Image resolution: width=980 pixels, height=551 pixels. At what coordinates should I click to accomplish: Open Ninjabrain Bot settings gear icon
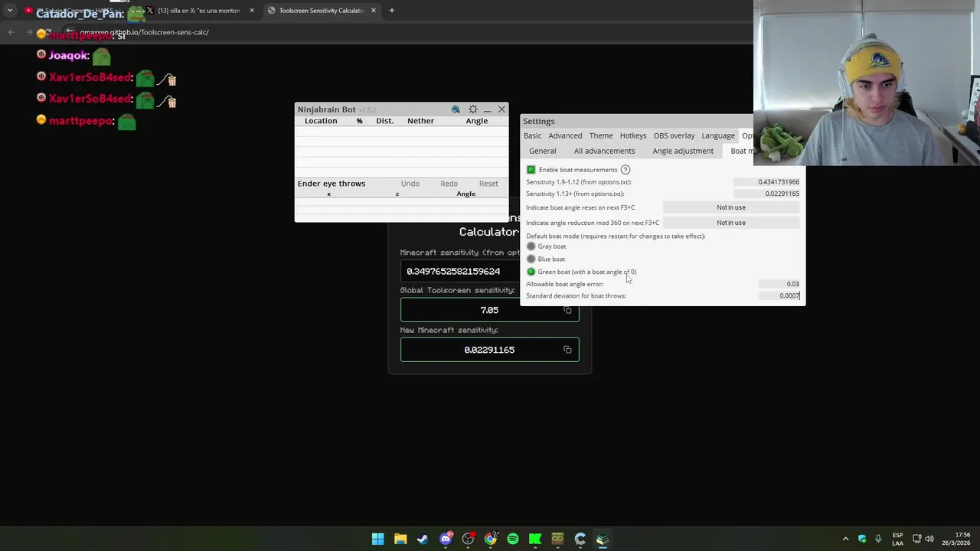[472, 109]
